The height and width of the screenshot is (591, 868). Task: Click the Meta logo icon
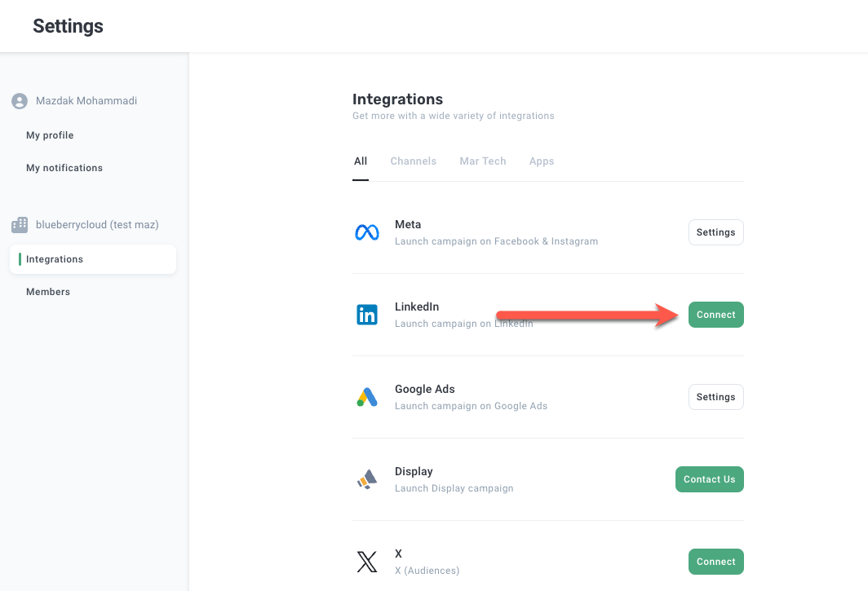[367, 233]
